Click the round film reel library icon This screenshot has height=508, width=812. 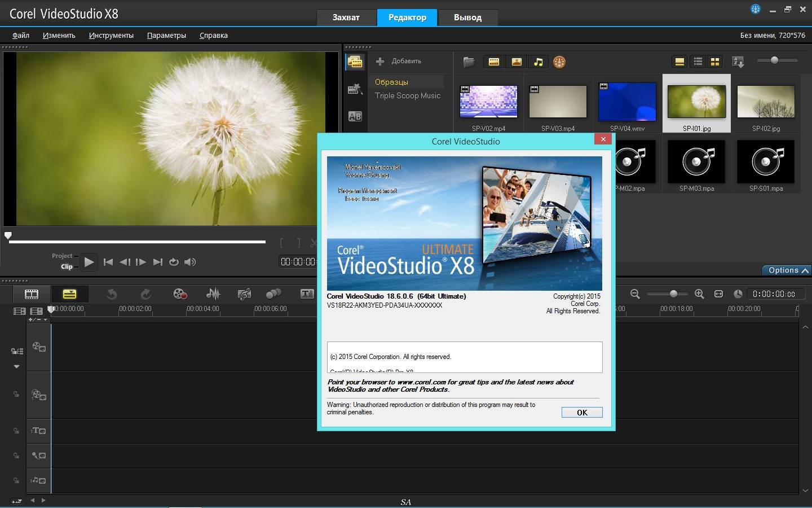click(559, 62)
